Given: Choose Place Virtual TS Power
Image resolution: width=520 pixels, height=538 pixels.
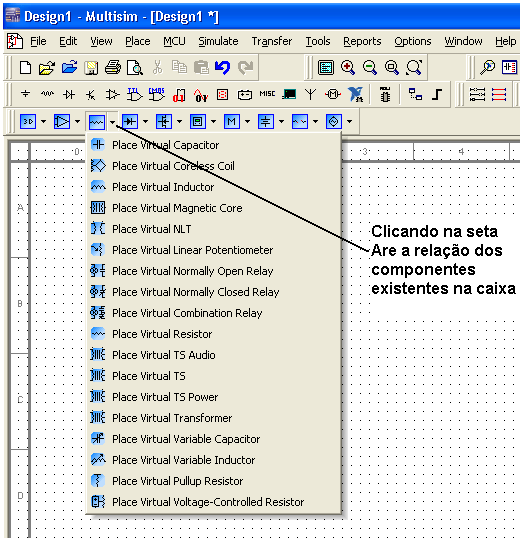Looking at the screenshot, I should click(x=214, y=397).
